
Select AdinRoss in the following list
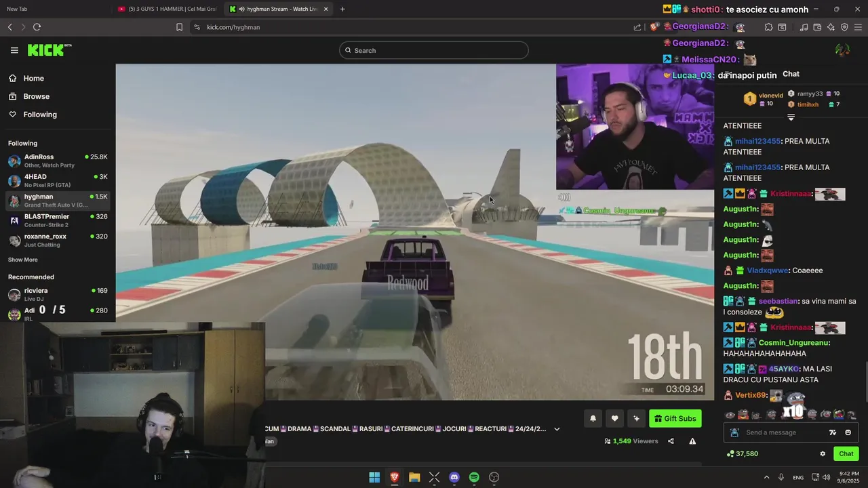click(58, 161)
